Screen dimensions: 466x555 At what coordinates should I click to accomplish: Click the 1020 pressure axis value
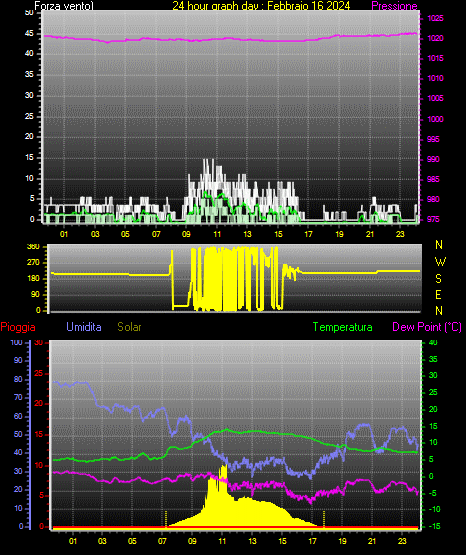(x=435, y=38)
